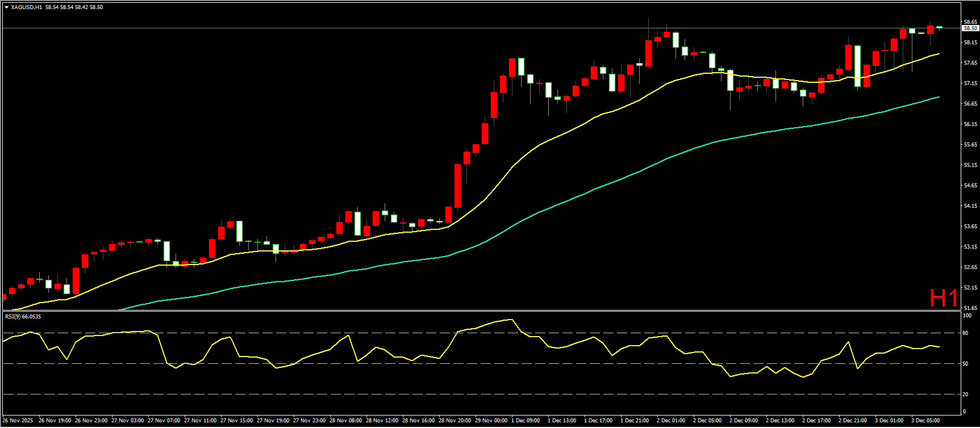Screen dimensions: 980x428
Task: Click the 3 Dec 05:00 time label
Action: click(925, 421)
